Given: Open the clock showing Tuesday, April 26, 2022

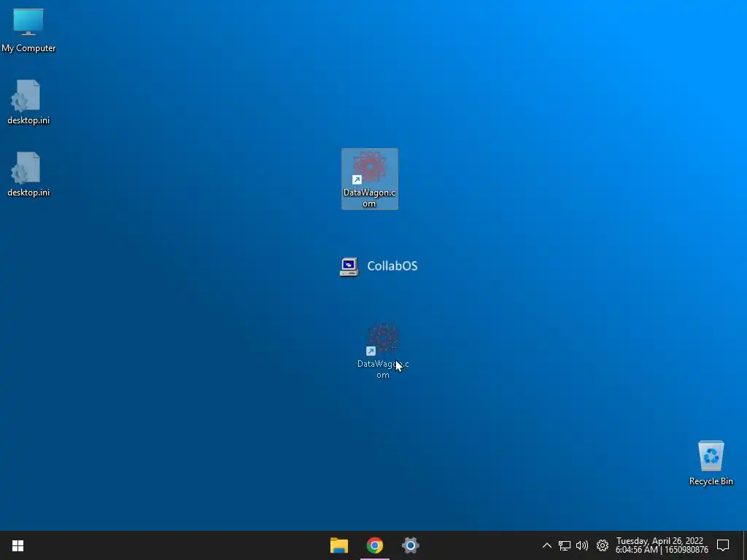Looking at the screenshot, I should click(662, 545).
